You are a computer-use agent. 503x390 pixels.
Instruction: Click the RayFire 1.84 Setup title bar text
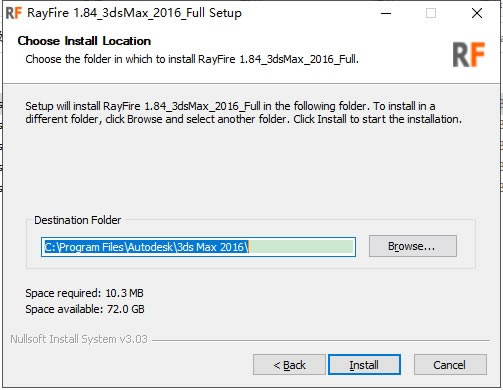134,13
